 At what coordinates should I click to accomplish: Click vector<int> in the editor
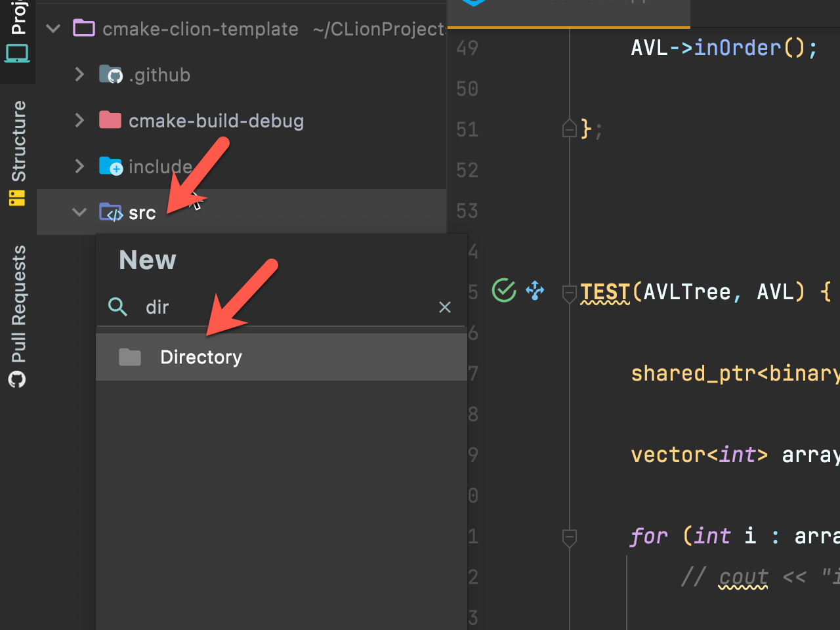[699, 455]
